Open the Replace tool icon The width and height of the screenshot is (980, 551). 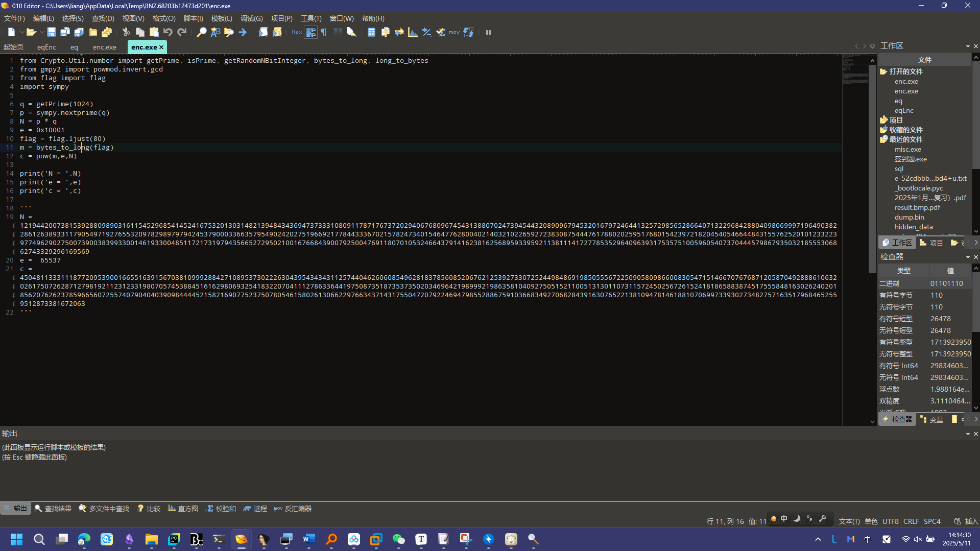click(216, 32)
